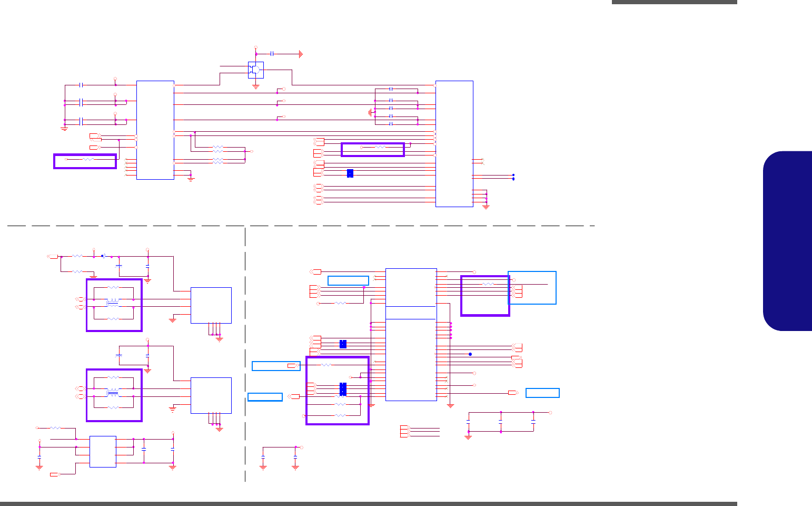Click the lower connector block in lower-left section

pyautogui.click(x=211, y=395)
